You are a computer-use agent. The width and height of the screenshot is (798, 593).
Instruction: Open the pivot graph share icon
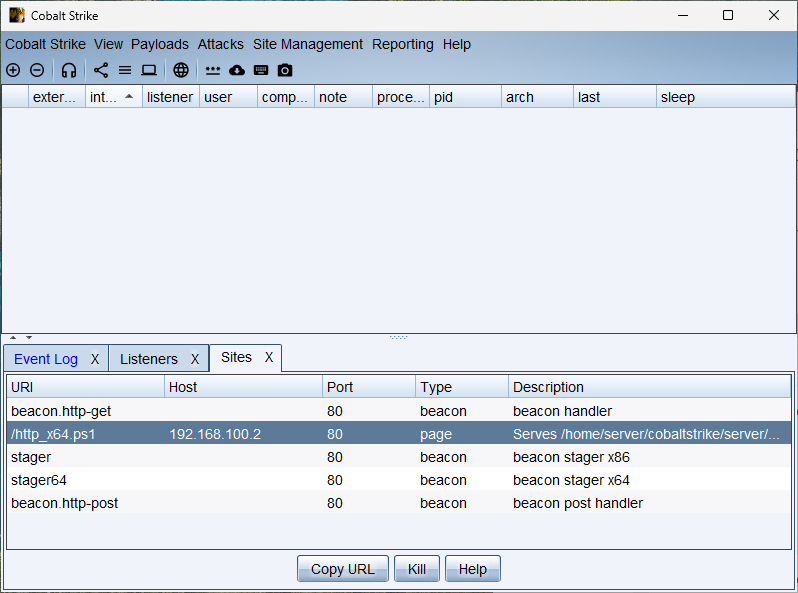click(x=101, y=70)
